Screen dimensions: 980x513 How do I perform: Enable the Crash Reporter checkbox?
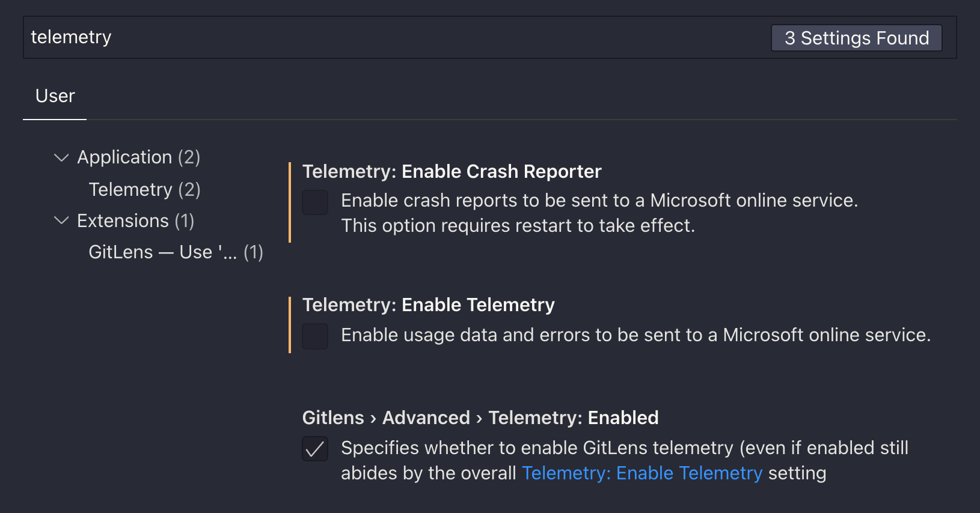(314, 202)
